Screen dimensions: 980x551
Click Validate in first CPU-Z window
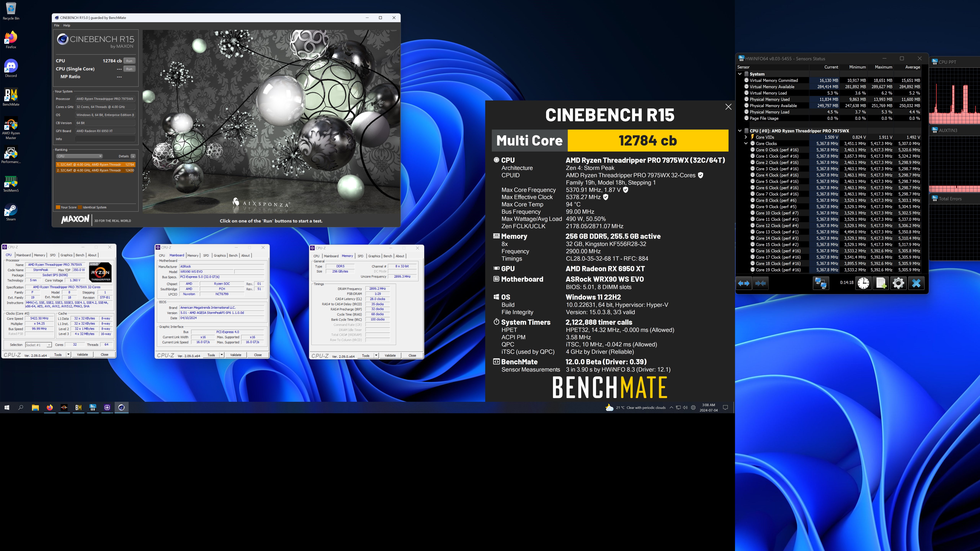pyautogui.click(x=82, y=354)
